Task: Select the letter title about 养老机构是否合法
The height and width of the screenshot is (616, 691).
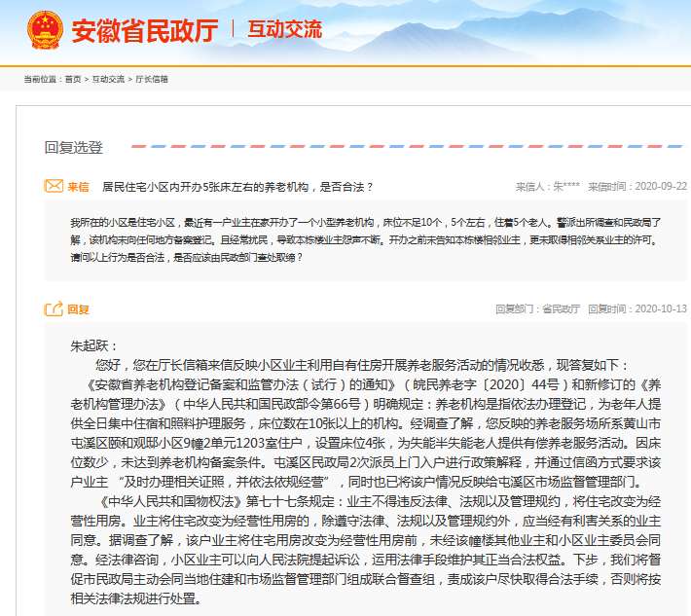Action: click(238, 187)
